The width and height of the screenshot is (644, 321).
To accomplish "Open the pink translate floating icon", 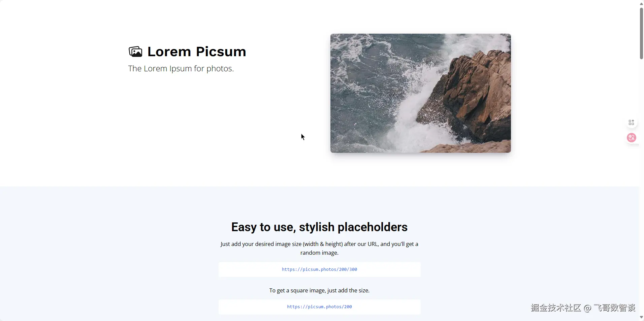I will [x=631, y=138].
